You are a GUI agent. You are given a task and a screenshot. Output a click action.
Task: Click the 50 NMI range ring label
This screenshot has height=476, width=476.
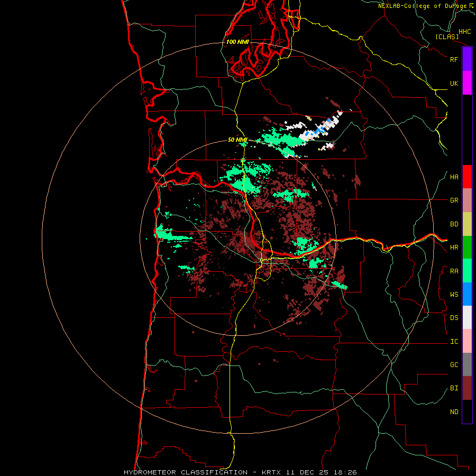coord(237,140)
